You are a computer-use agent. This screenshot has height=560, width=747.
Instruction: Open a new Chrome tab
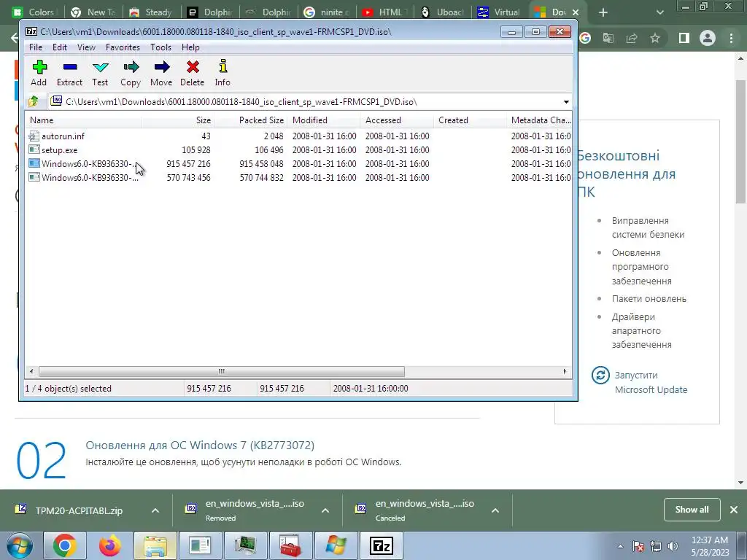click(603, 12)
